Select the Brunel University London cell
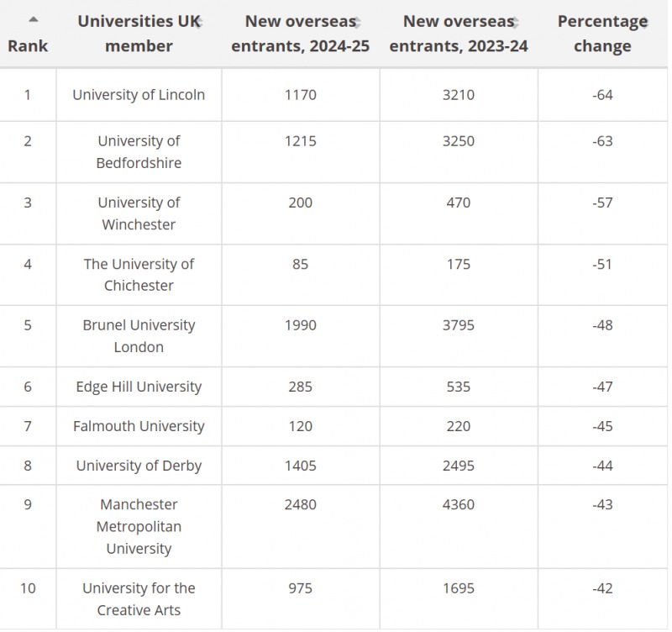 pyautogui.click(x=139, y=336)
